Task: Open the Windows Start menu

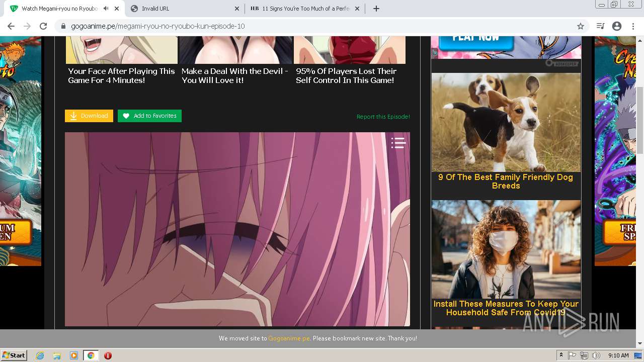Action: (x=14, y=355)
